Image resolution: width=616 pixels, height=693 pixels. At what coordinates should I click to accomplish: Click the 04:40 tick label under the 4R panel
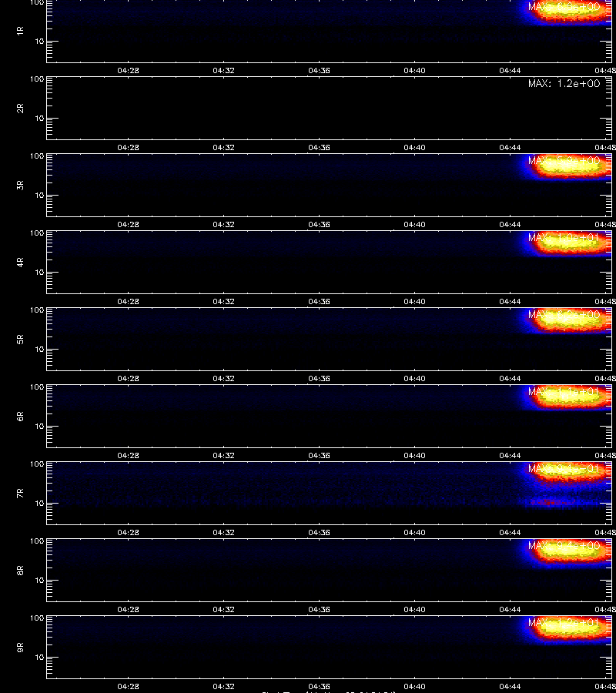click(414, 301)
